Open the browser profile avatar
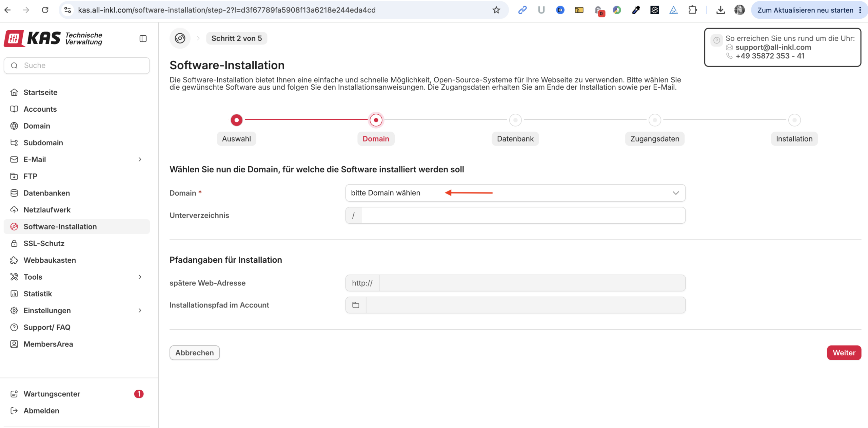The height and width of the screenshot is (428, 868). (739, 10)
